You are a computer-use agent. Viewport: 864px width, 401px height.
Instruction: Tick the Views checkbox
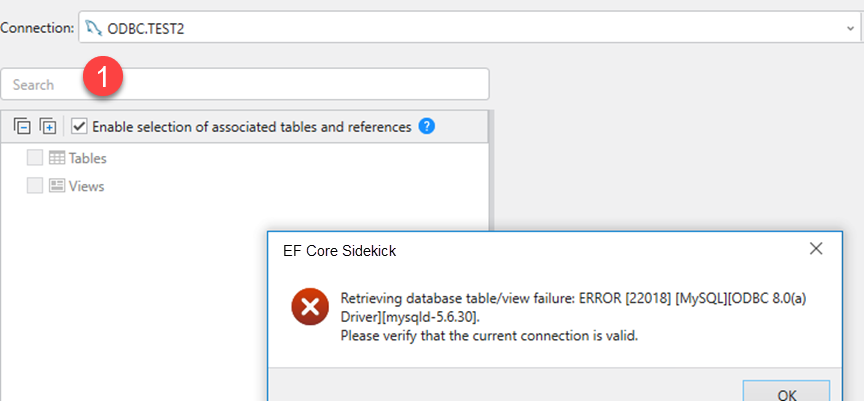click(35, 186)
